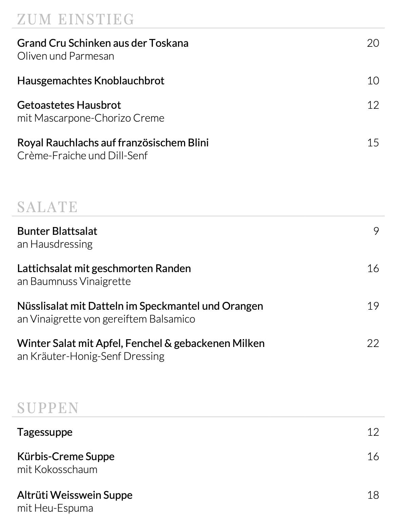Viewport: 400px width, 532px height.
Task: Click price 18 of Altrüti Weisswein Suppe
Action: tap(373, 495)
